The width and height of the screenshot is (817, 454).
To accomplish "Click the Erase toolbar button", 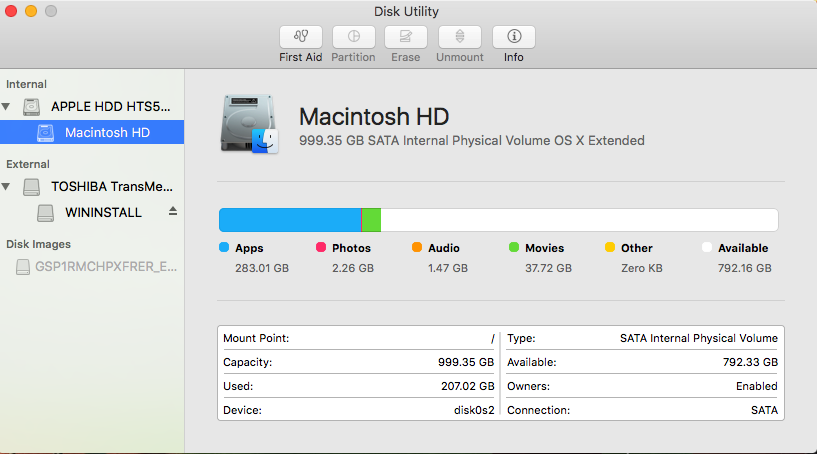I will coord(406,37).
